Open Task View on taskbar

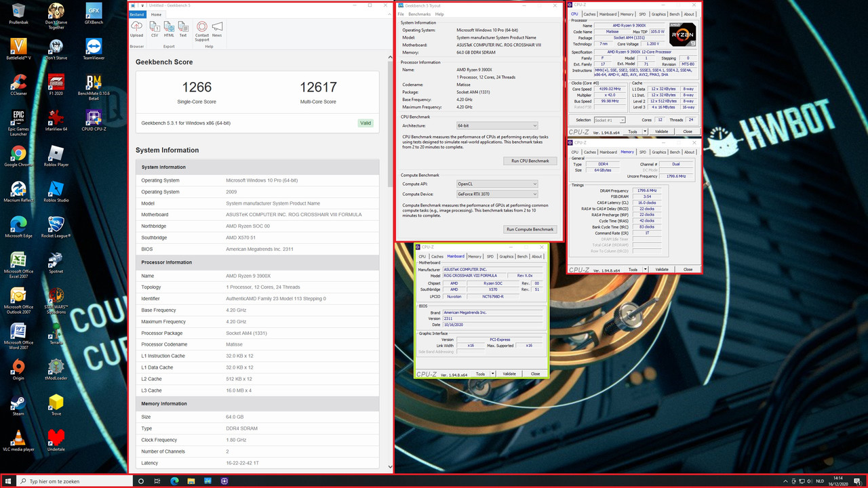point(157,481)
